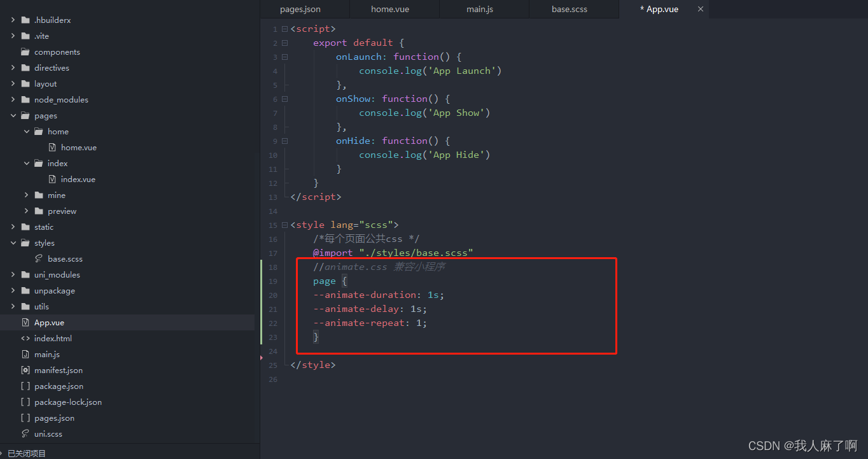Place cursor on '--animate-repeat: 1;' line

(x=370, y=323)
